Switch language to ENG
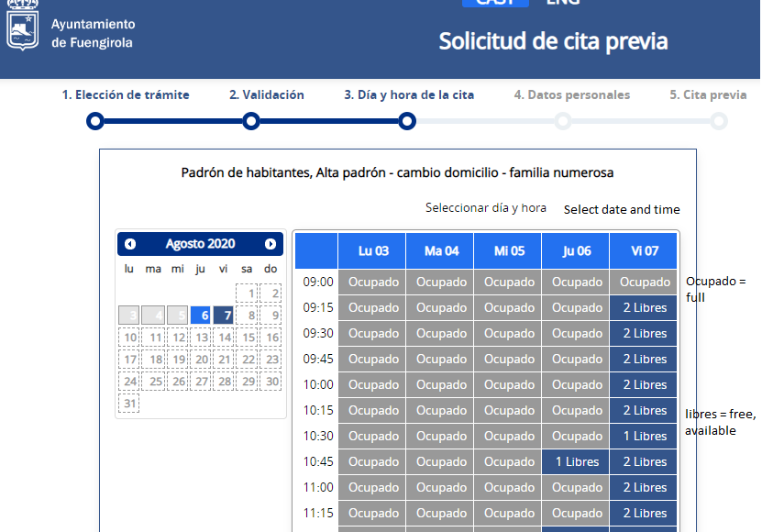 pos(563,3)
